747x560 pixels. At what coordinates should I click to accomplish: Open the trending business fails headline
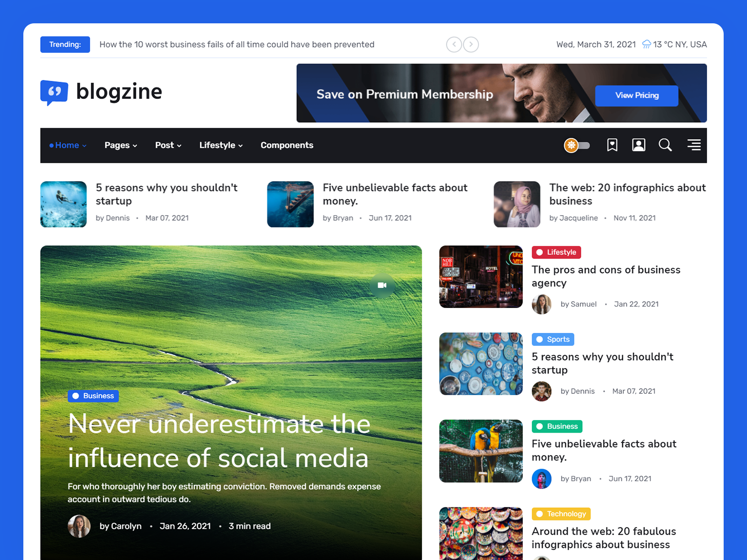tap(237, 45)
